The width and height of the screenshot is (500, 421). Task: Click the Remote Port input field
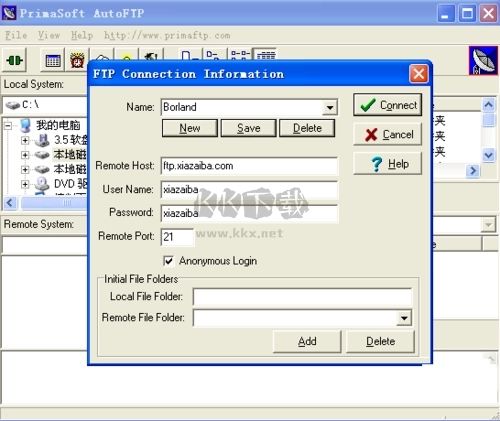pyautogui.click(x=177, y=237)
